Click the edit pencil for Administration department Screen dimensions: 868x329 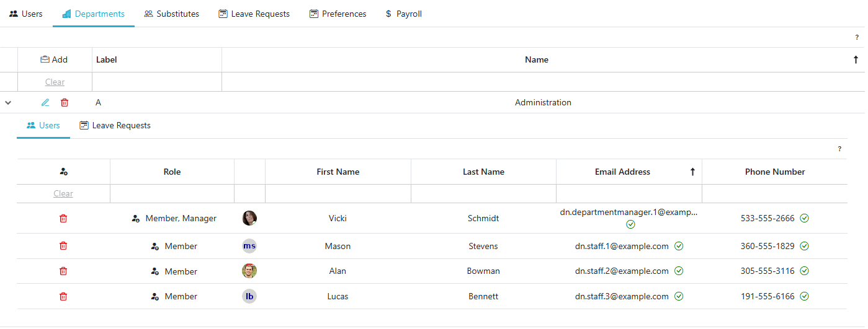tap(45, 103)
